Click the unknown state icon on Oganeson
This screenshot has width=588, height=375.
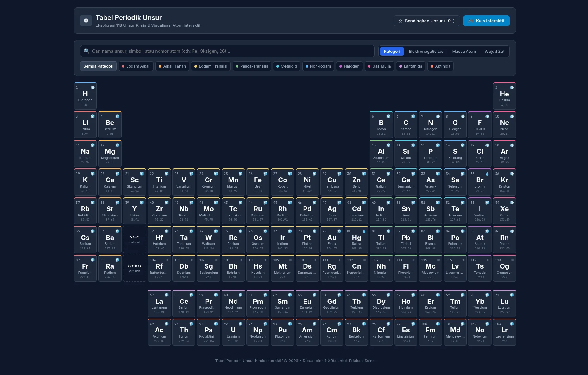[x=512, y=260]
